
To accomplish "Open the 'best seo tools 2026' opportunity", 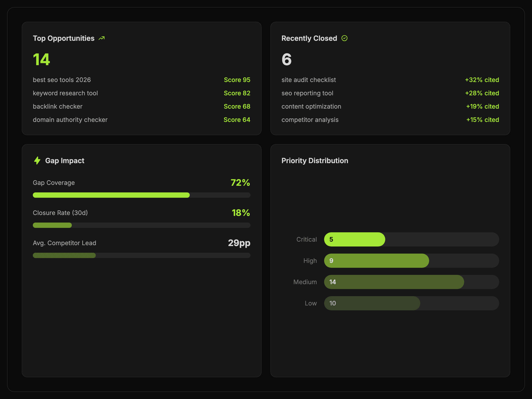I will [62, 80].
